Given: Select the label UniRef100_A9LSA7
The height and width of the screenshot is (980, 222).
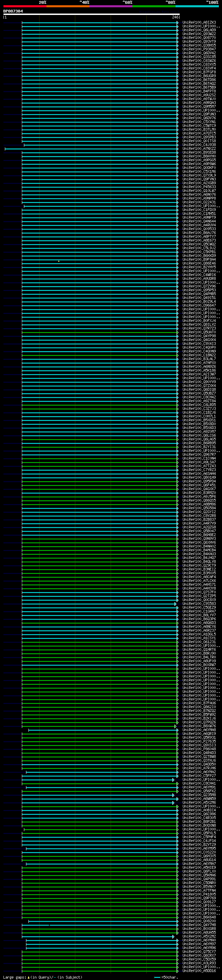Looking at the screenshot, I should coord(199,462).
